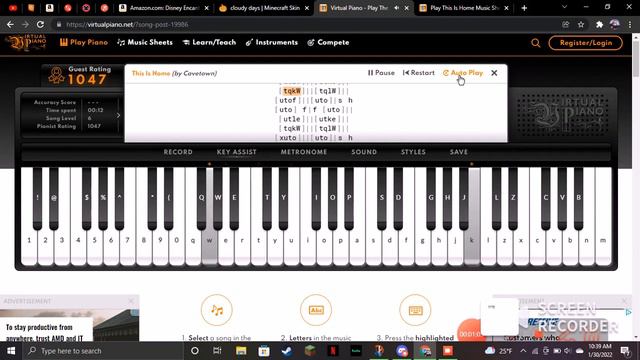The image size is (640, 360).
Task: Open Minecraft from the taskbar
Action: pyautogui.click(x=310, y=351)
